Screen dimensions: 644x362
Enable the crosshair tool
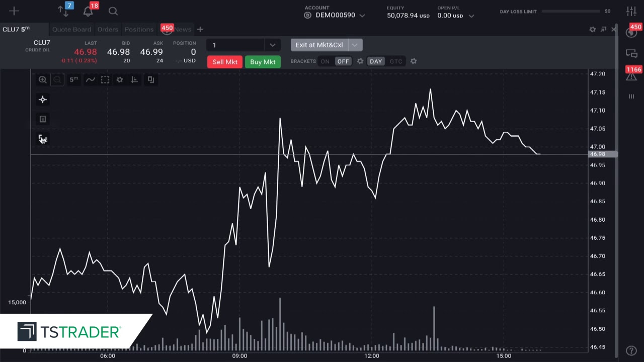(x=43, y=100)
